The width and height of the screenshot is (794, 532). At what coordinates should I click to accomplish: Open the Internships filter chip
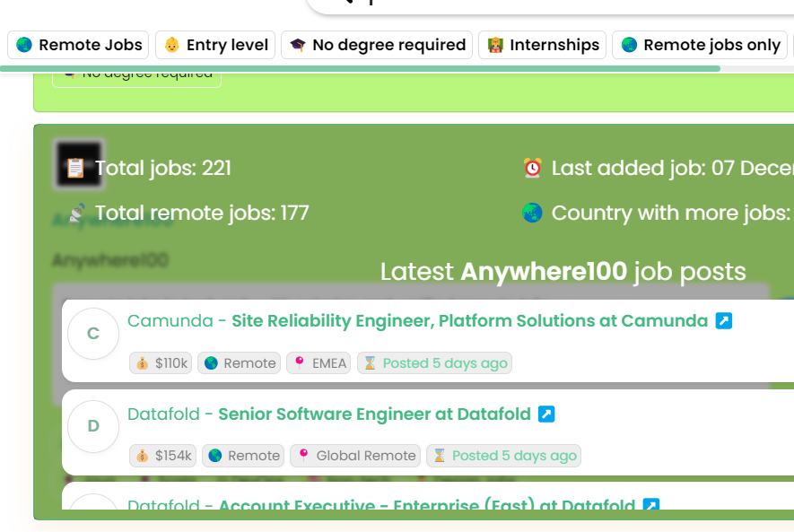[542, 45]
